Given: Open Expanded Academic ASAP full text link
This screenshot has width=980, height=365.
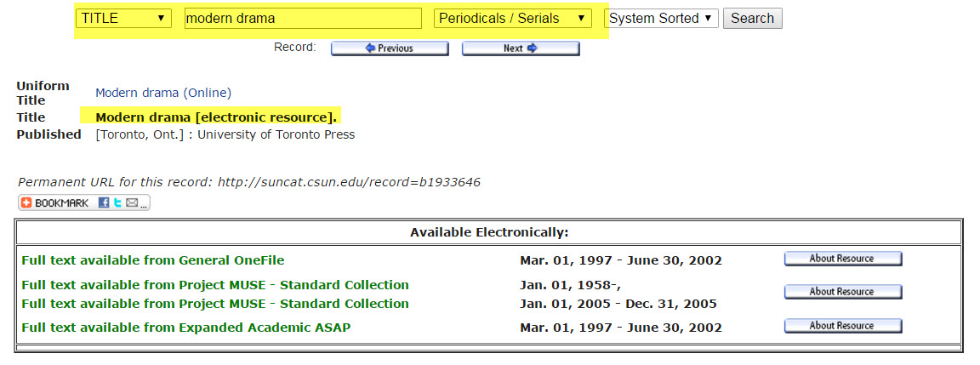Looking at the screenshot, I should pos(185,327).
